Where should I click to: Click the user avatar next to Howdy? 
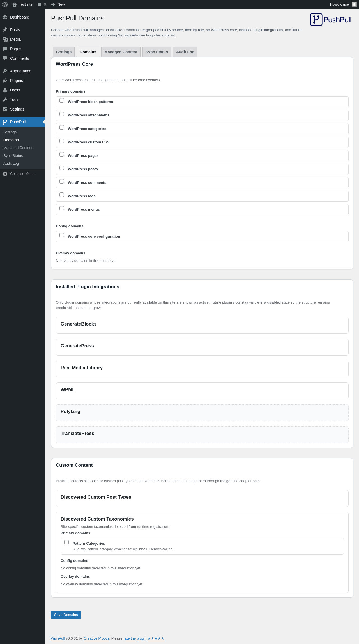click(x=354, y=4)
